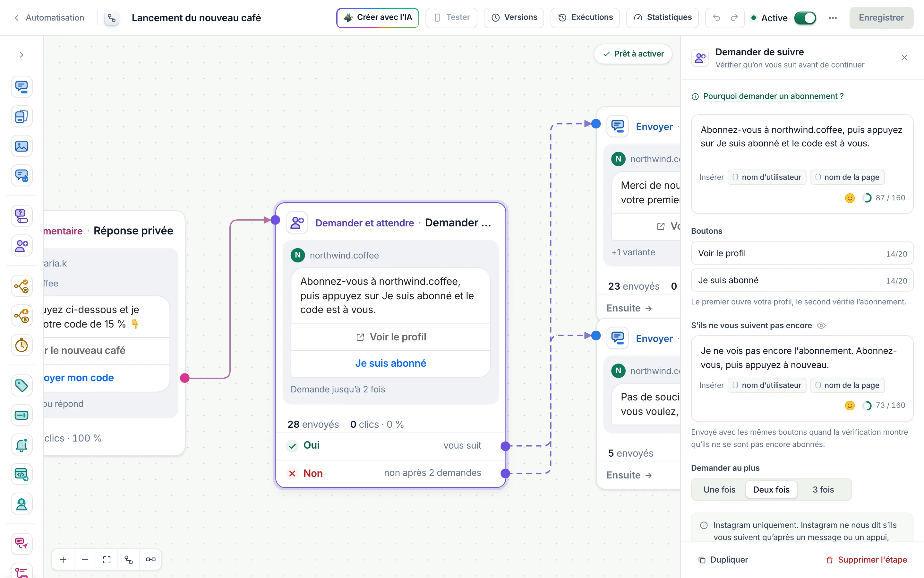
Task: Select the send message step icon
Action: coord(21,87)
